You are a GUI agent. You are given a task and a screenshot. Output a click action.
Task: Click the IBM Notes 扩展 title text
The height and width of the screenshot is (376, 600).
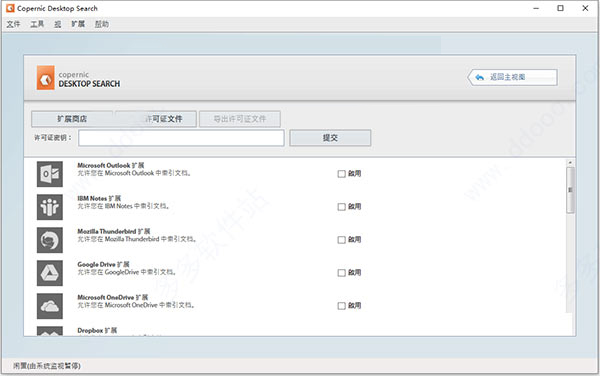99,198
